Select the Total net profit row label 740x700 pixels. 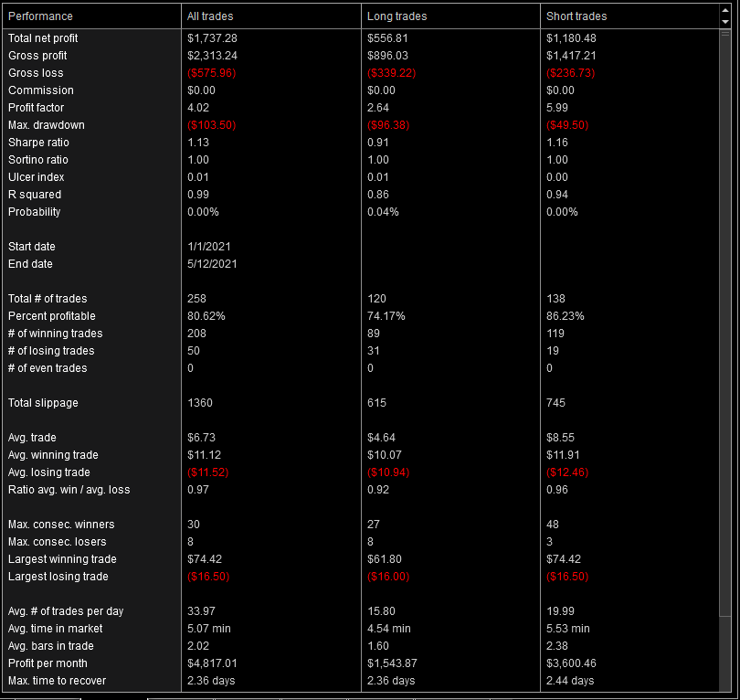coord(43,38)
